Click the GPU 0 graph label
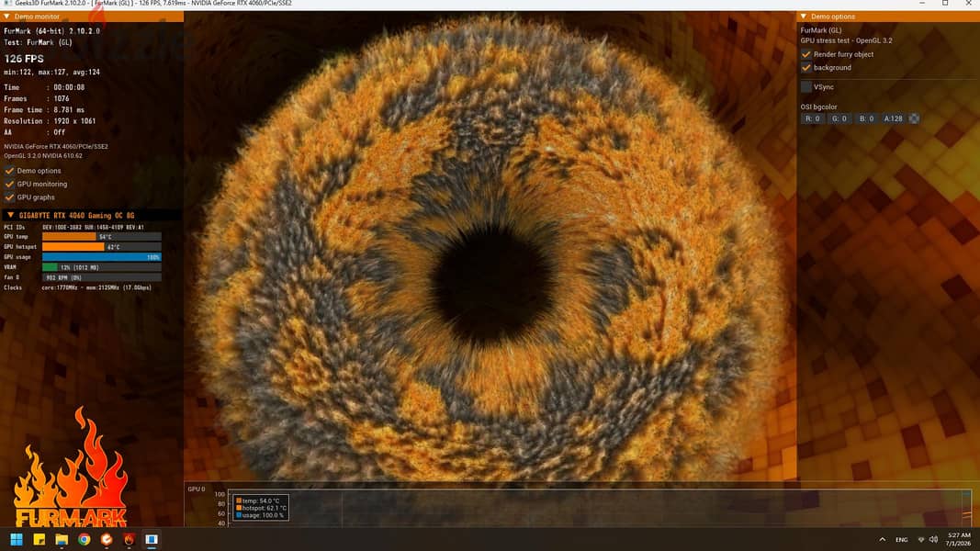Screen dimensions: 980x551 (x=197, y=489)
